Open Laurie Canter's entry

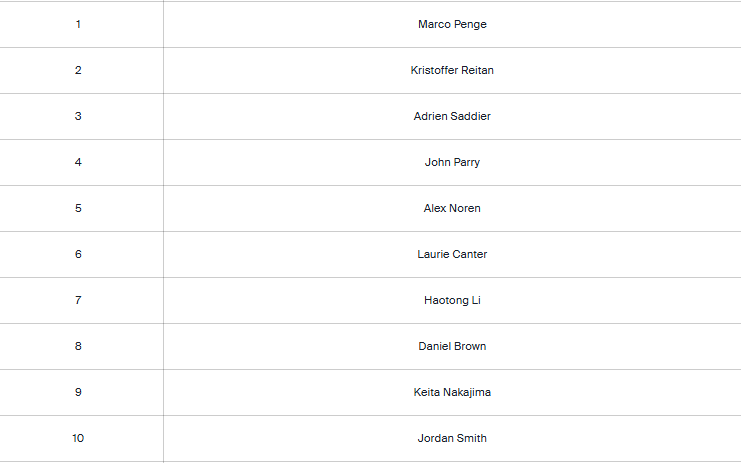452,254
